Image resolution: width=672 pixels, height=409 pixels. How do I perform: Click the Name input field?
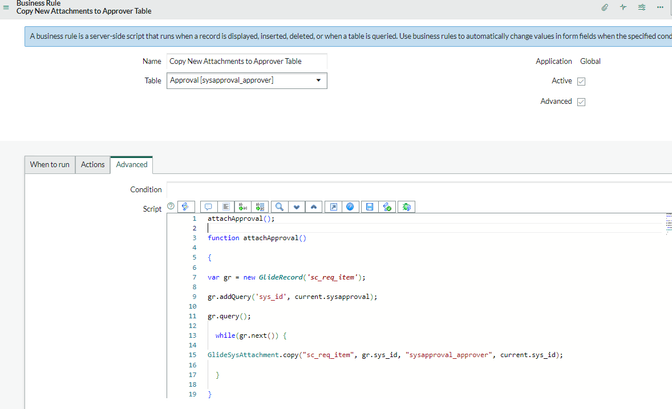[x=247, y=61]
